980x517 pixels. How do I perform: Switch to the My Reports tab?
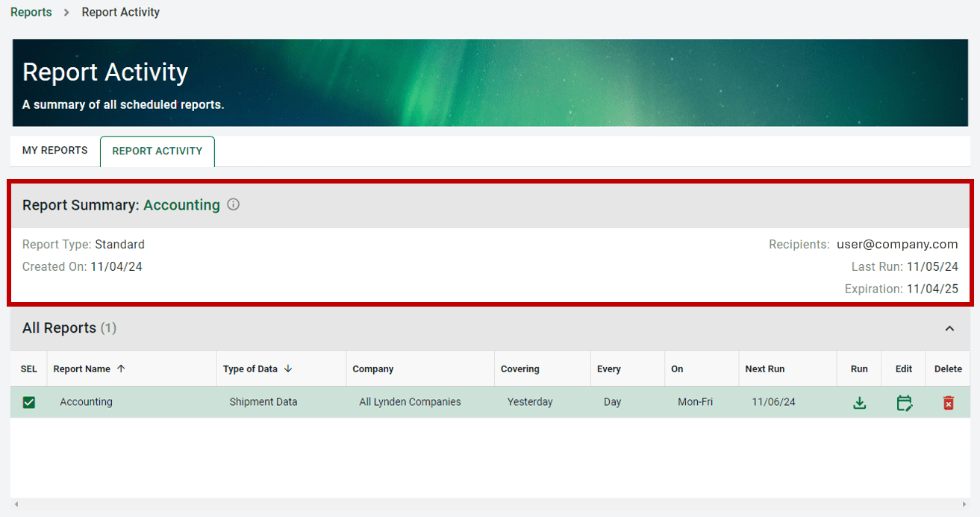coord(55,151)
